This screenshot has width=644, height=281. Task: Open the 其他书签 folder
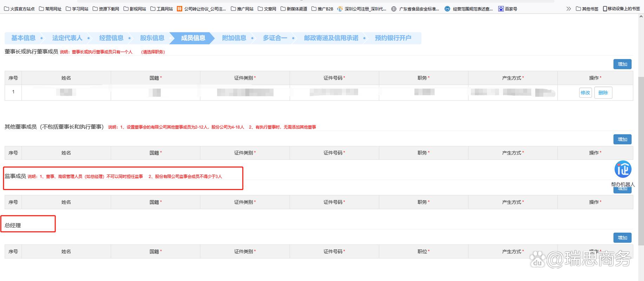(587, 9)
